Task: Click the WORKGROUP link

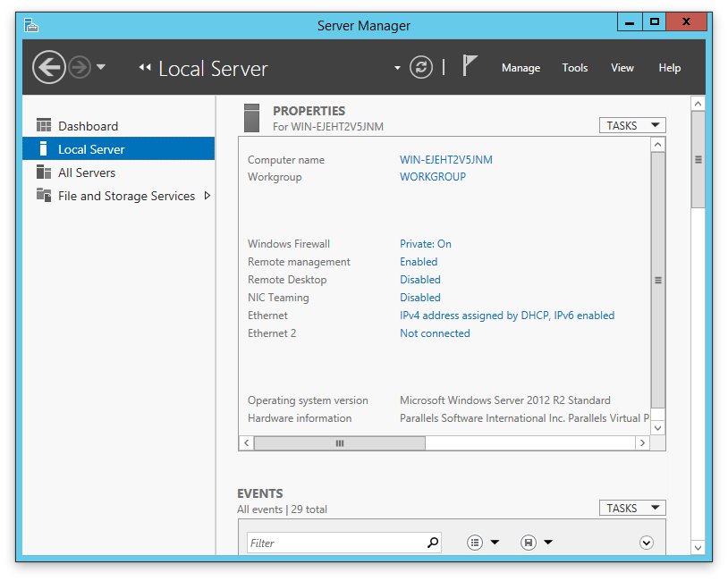Action: pos(433,176)
